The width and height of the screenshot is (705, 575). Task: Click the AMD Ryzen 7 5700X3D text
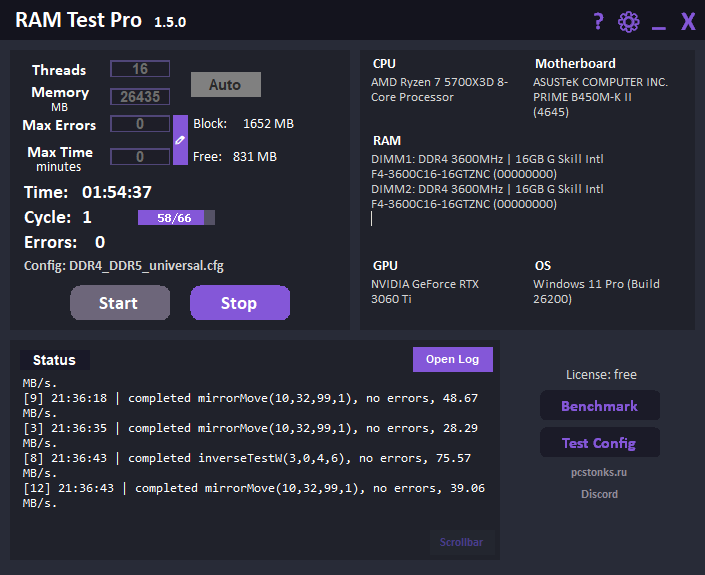[439, 89]
